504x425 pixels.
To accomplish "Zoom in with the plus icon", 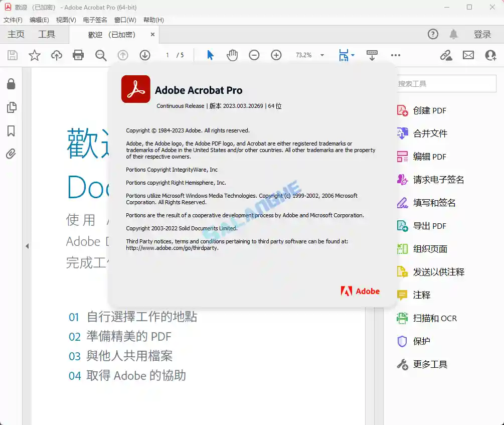I will tap(276, 55).
